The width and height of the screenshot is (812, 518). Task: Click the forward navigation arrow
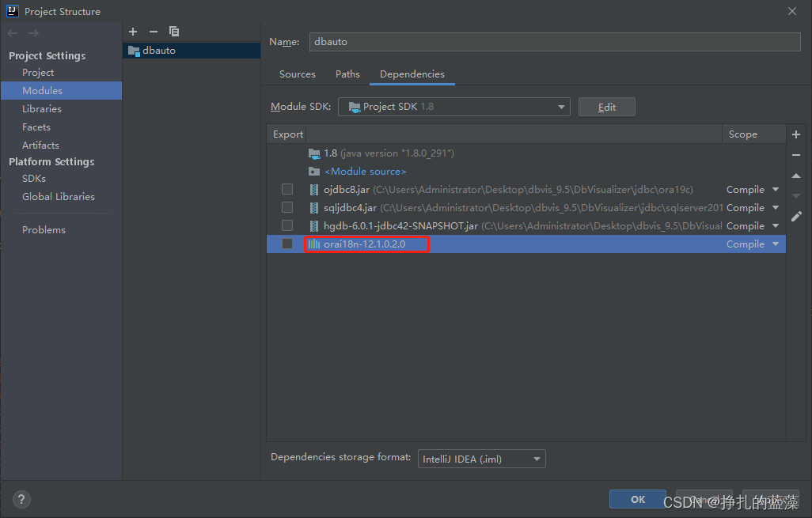tap(34, 33)
